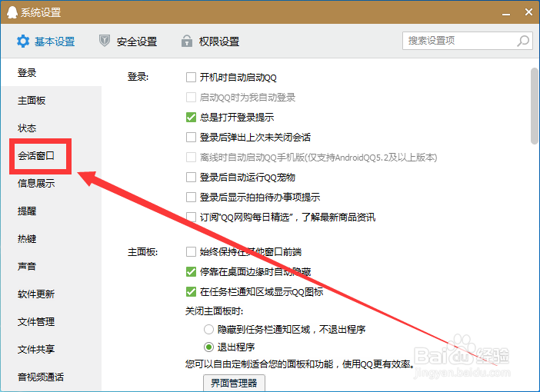Select 隐藏到任务栏通知区域 radio option
The image size is (540, 392).
pos(208,330)
